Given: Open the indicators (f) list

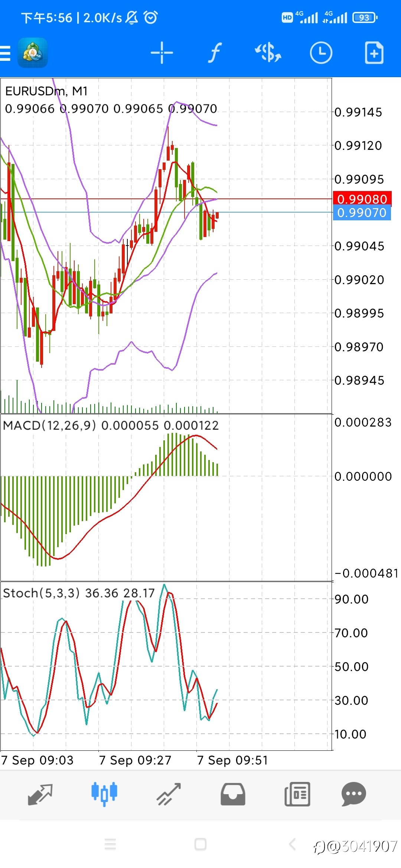Looking at the screenshot, I should tap(215, 53).
